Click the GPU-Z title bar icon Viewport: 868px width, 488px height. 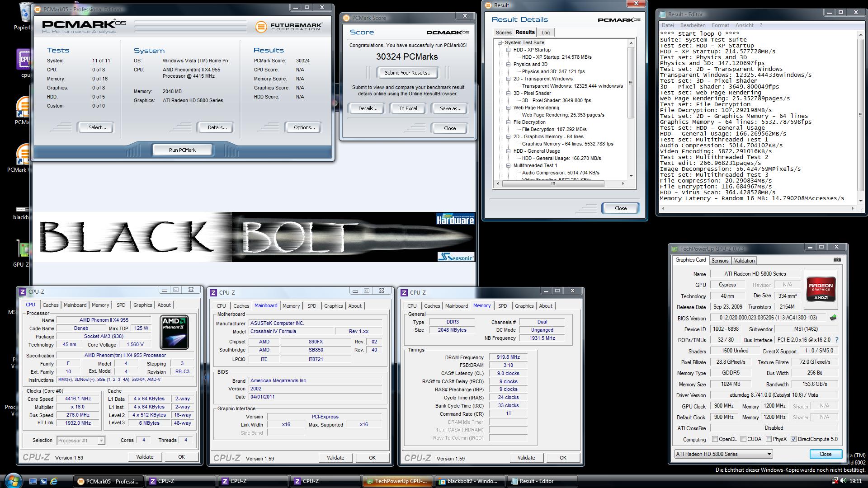pos(675,249)
